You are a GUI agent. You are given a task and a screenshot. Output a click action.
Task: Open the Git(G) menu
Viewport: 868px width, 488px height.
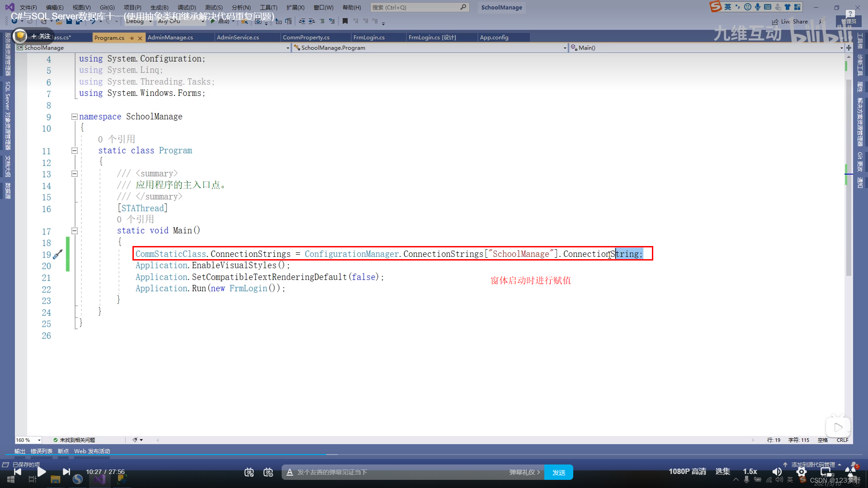pos(107,7)
